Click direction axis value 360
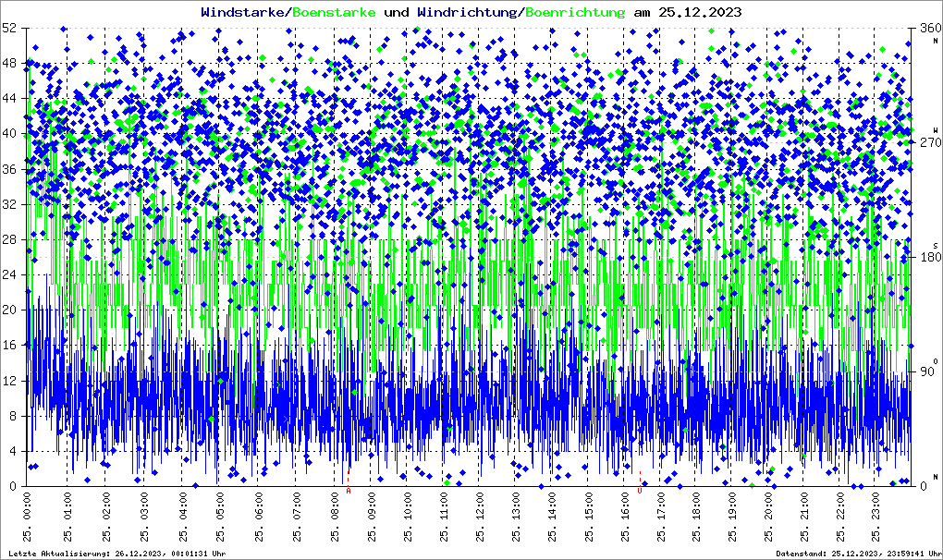Image resolution: width=943 pixels, height=560 pixels. 931,28
